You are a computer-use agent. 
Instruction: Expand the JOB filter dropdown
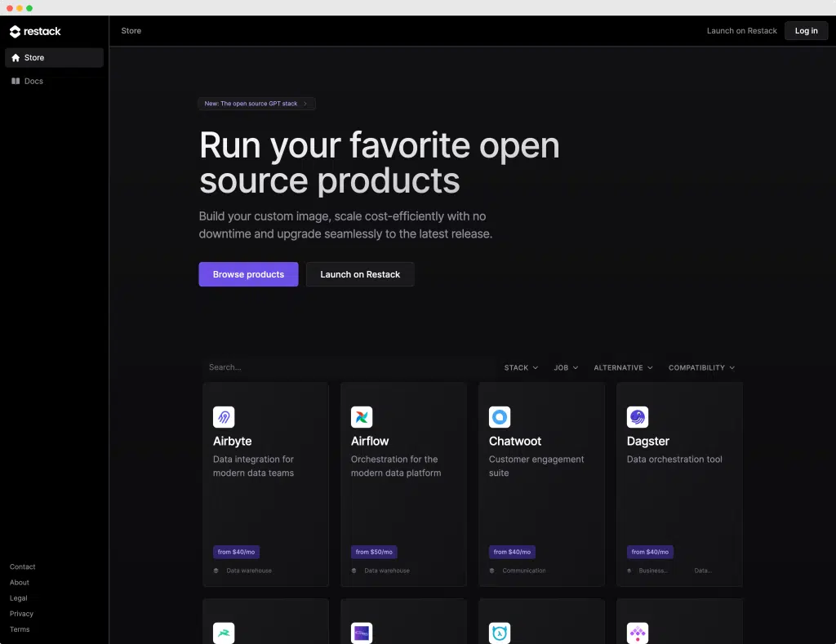pos(566,368)
